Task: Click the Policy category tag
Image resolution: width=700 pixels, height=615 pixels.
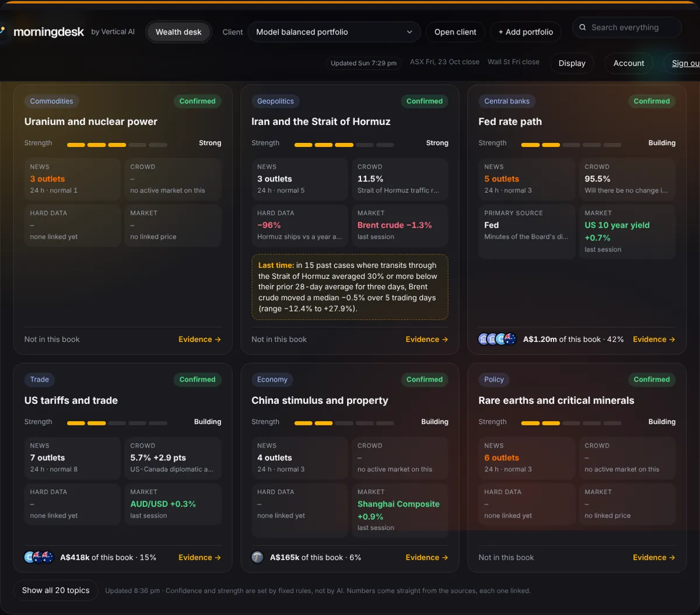Action: pos(494,379)
